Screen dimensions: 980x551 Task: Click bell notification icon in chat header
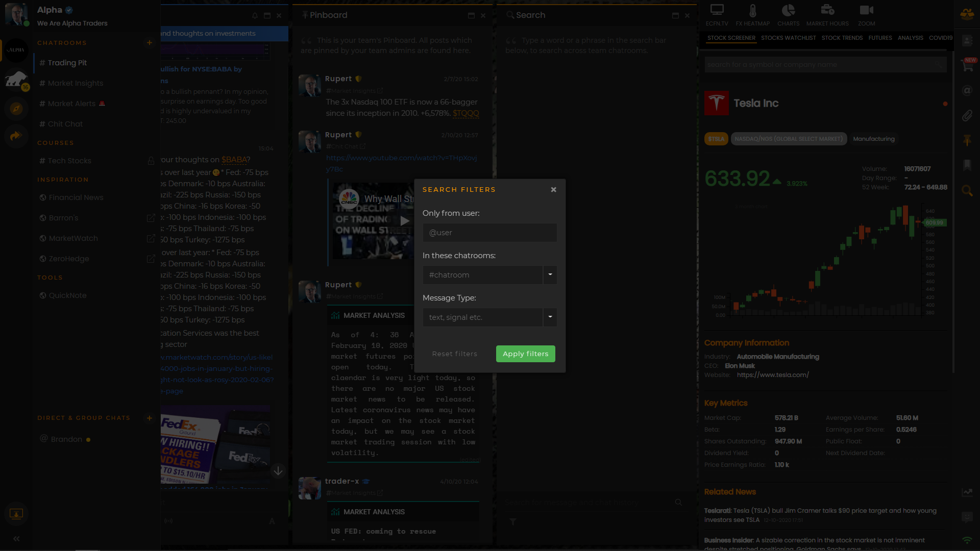(255, 16)
